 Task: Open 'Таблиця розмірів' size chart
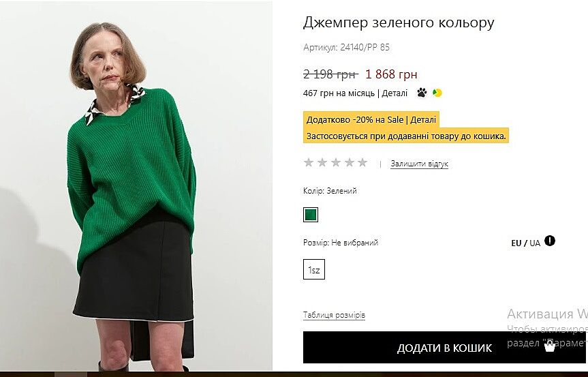[x=334, y=315]
